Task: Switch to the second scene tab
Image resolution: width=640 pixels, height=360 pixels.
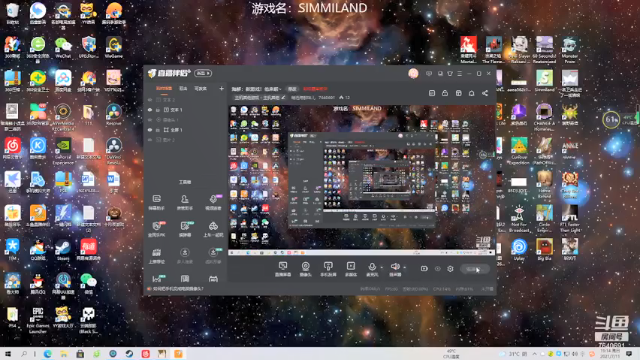Action: point(183,89)
